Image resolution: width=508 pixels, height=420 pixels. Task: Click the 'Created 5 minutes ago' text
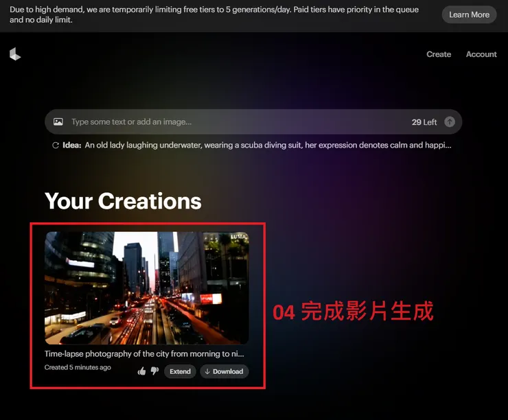78,367
